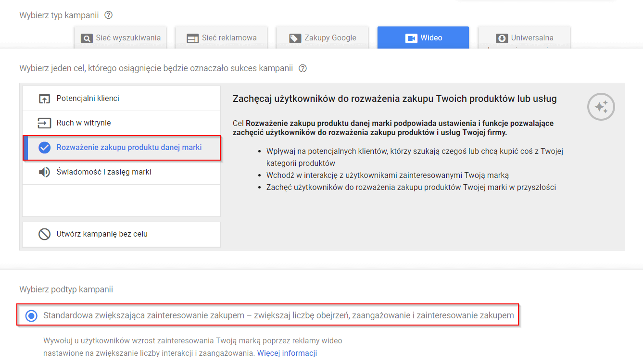The width and height of the screenshot is (643, 364).
Task: Click the Potencjalni klienci goal icon
Action: [x=44, y=99]
